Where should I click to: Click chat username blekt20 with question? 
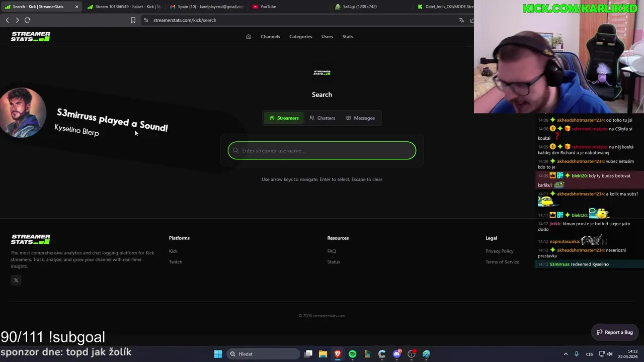click(580, 176)
